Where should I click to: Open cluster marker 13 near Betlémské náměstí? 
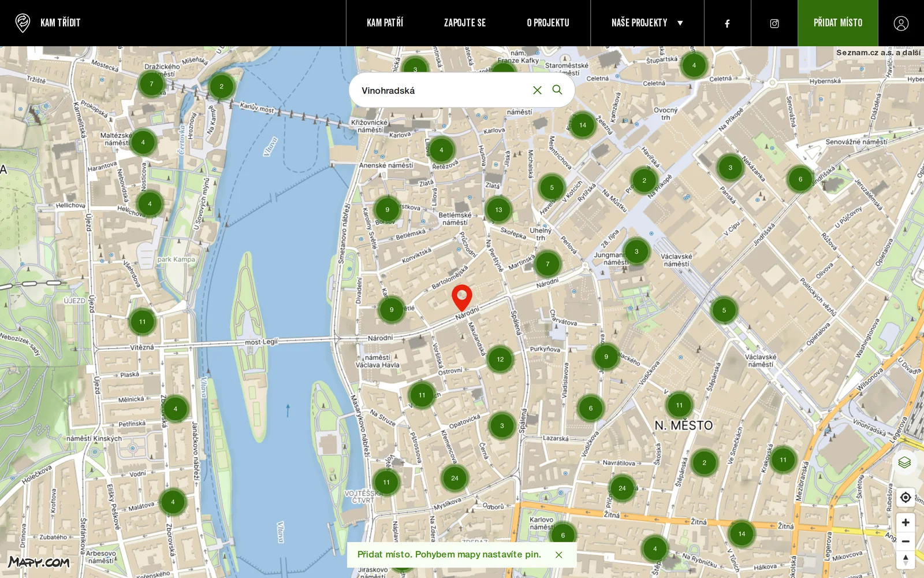[498, 210]
